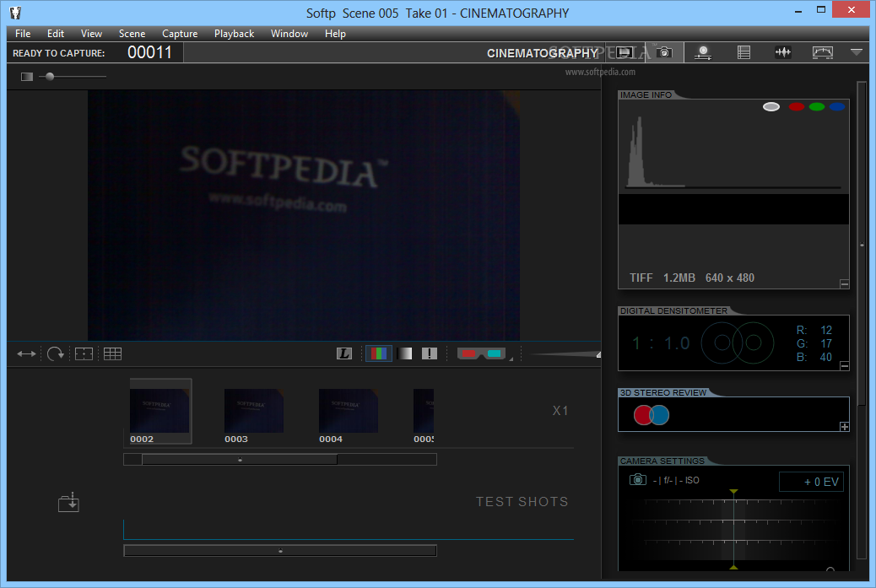Click the lower test shots scrollbar
Screen dimensions: 876x588
click(280, 551)
